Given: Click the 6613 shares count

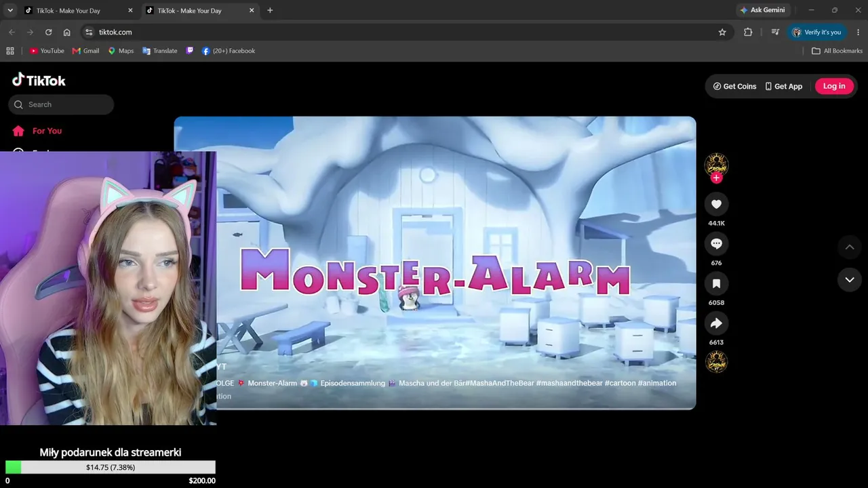Looking at the screenshot, I should pos(716,342).
